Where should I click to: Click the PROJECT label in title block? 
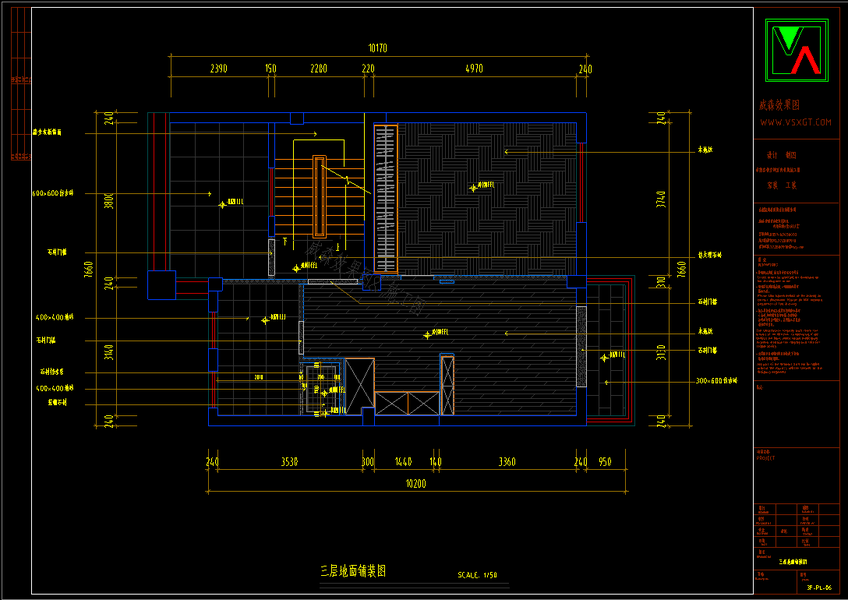[x=765, y=458]
